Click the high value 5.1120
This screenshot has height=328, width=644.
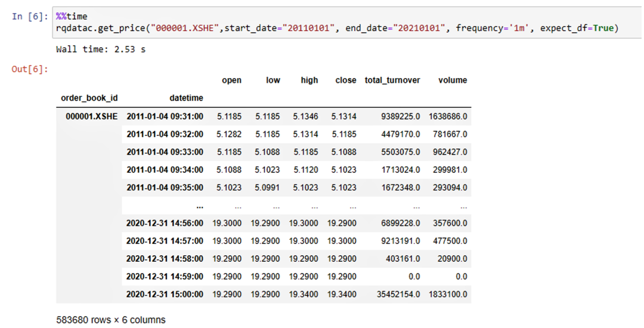(305, 169)
